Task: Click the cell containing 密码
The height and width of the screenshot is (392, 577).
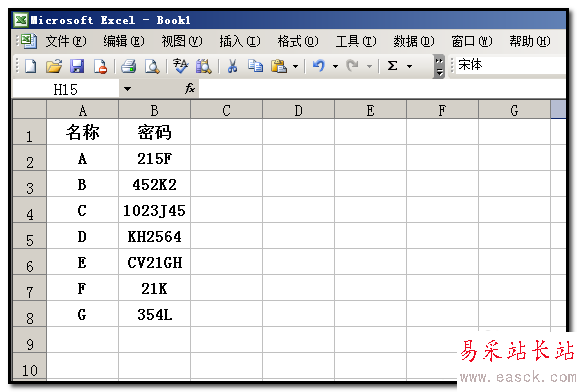Action: [x=155, y=132]
